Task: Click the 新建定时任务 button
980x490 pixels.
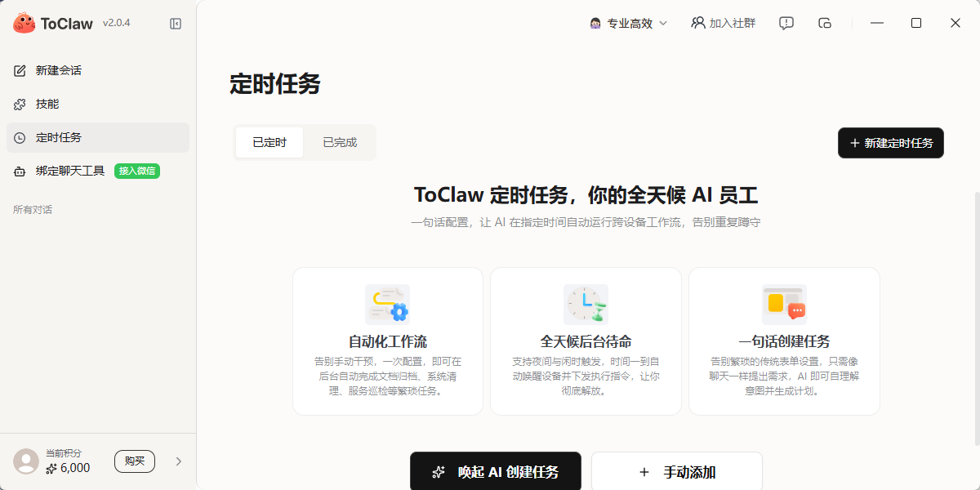Action: tap(890, 142)
